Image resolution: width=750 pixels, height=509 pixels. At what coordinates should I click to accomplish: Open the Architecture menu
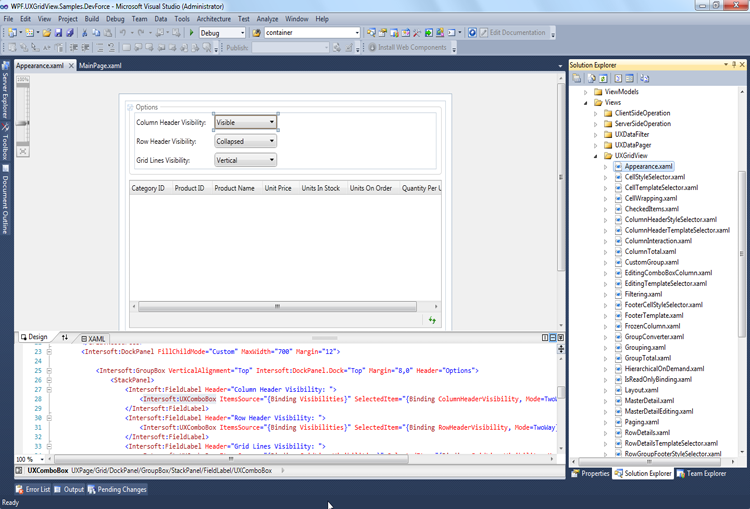click(x=213, y=19)
